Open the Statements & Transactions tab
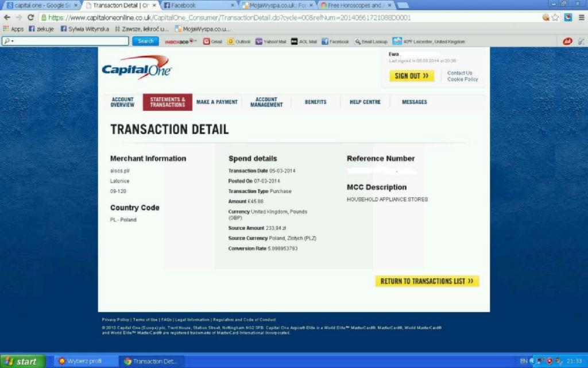 pos(168,102)
